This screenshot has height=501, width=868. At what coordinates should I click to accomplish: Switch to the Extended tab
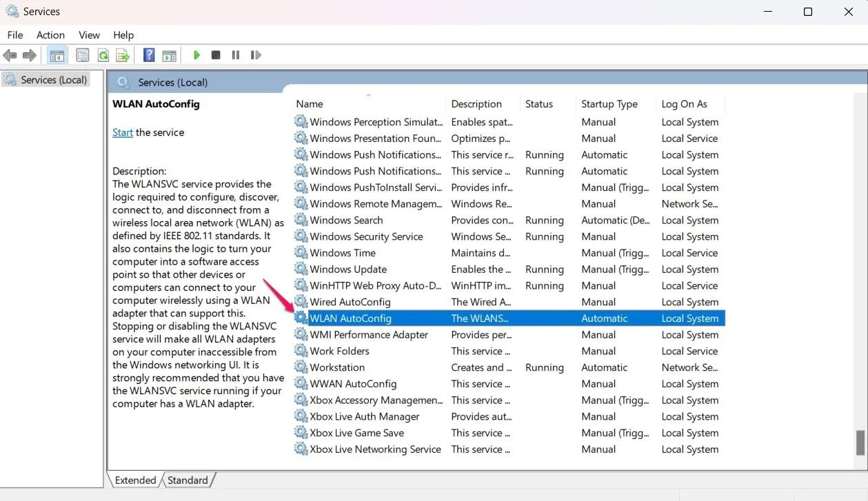coord(135,480)
